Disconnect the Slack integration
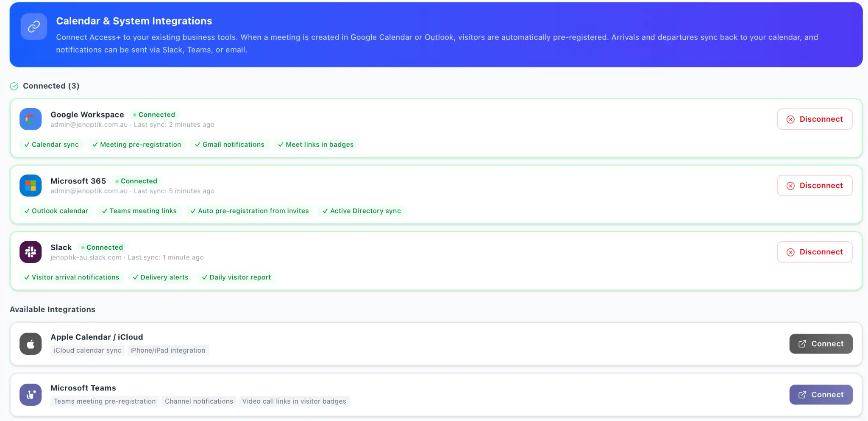868x421 pixels. coord(815,252)
